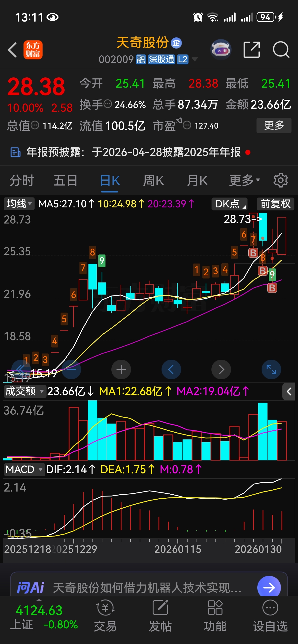Tap the current price 28.38
Screen dimensions: 298x644
coord(36,87)
